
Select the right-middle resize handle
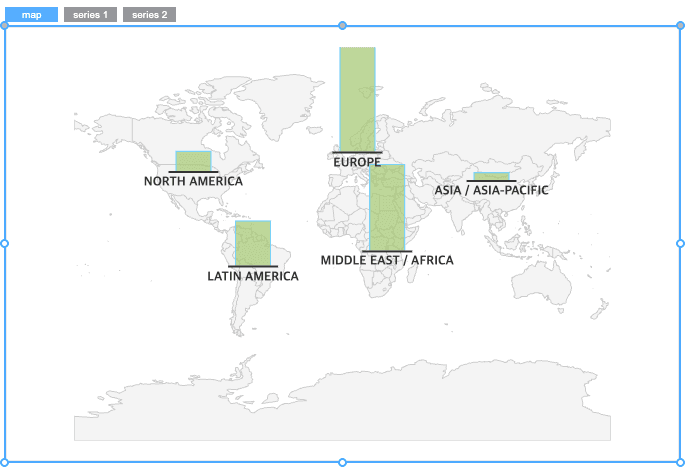point(681,243)
